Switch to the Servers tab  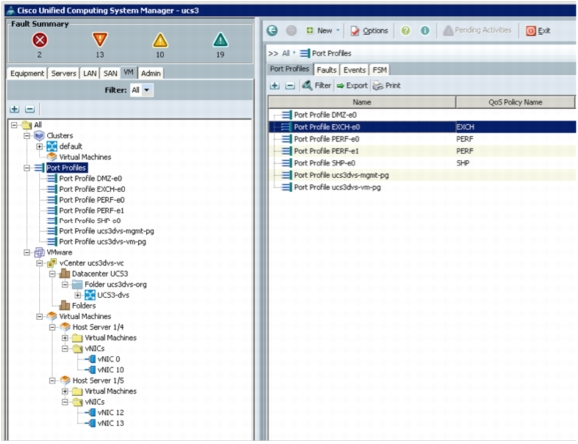coord(63,73)
